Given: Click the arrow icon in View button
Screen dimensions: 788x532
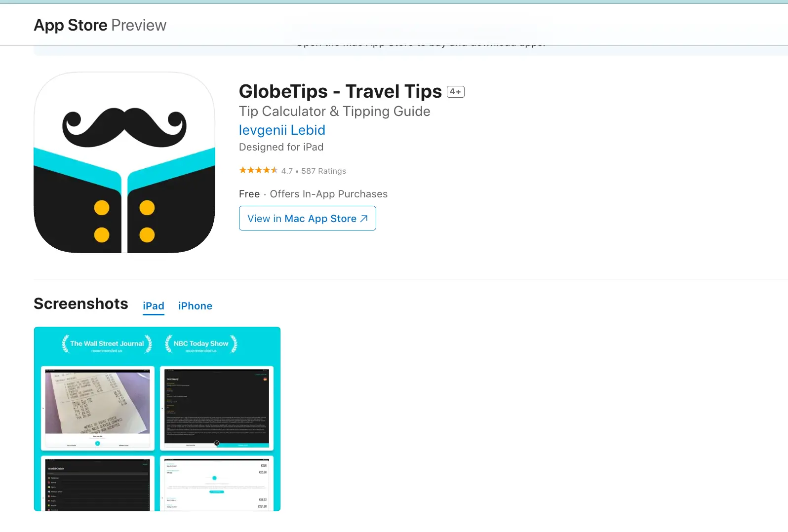Looking at the screenshot, I should pos(364,219).
